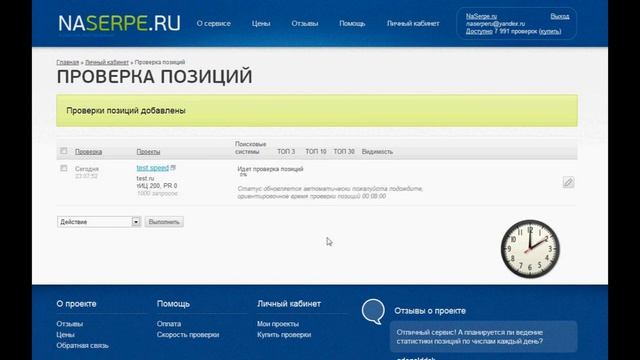Go to Цены in top navigation
The image size is (640, 360).
[261, 24]
